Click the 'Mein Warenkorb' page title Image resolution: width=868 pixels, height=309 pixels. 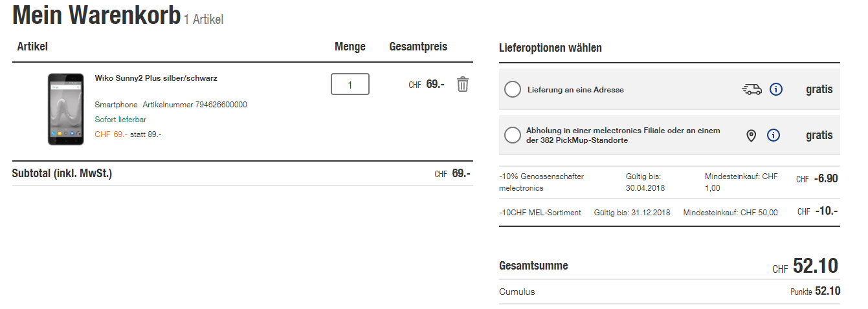click(96, 16)
